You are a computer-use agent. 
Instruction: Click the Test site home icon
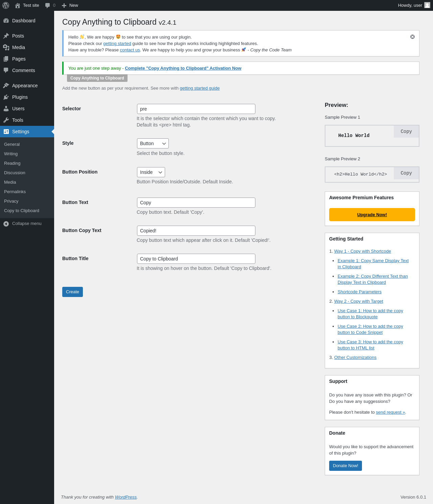(18, 5)
